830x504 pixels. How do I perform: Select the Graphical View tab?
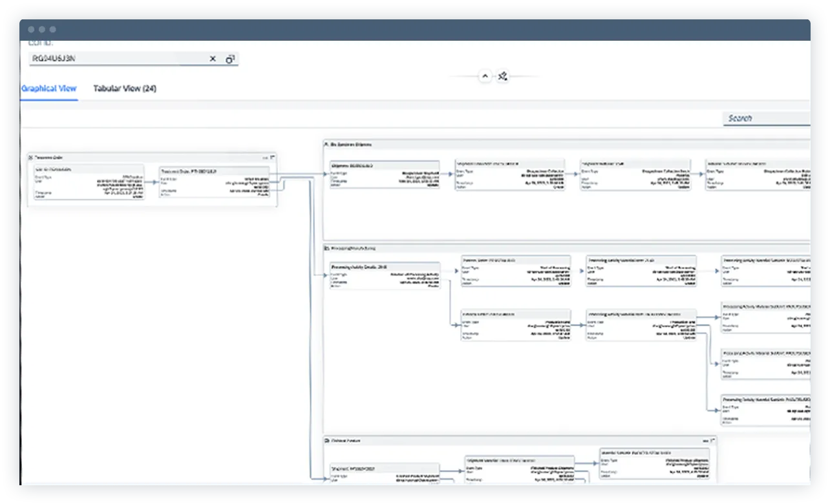48,89
